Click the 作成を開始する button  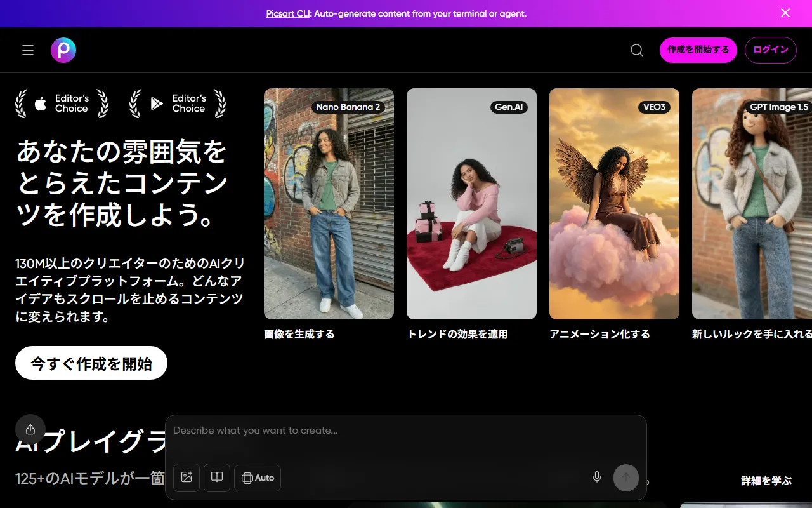698,50
